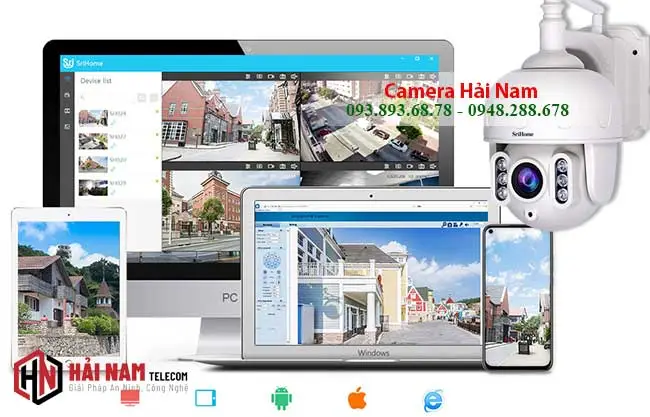This screenshot has height=417, width=650.
Task: Take snapshot icon on partly hidden fourth camera pane
Action: (x=422, y=166)
